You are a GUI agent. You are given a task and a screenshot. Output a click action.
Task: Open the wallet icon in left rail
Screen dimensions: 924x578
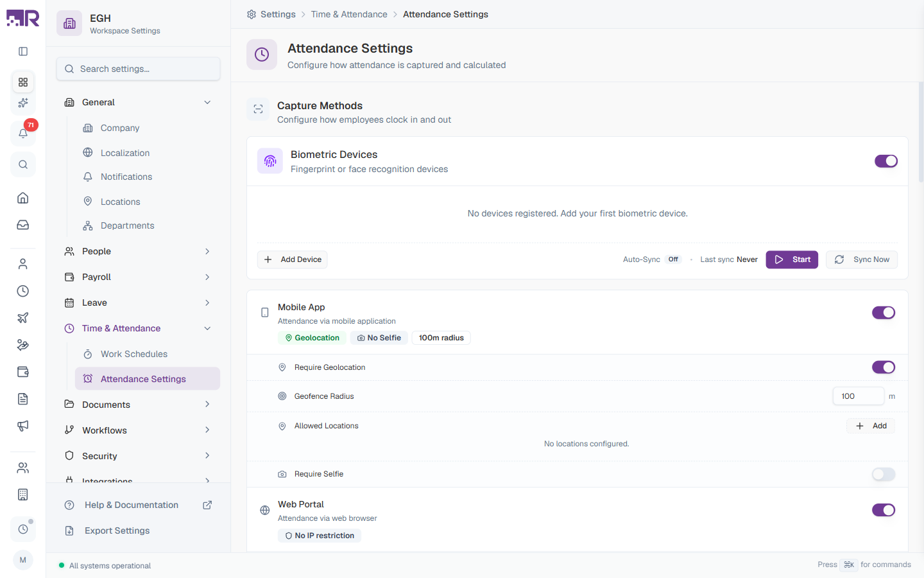23,372
